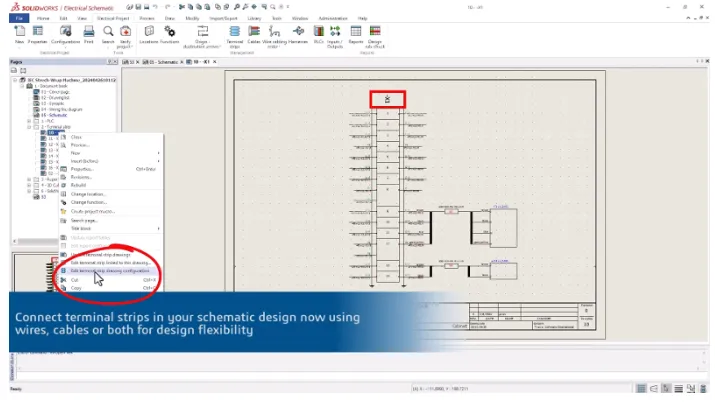The image size is (715, 402).
Task: Click the Redo arrow in quick access toolbar
Action: pyautogui.click(x=167, y=7)
